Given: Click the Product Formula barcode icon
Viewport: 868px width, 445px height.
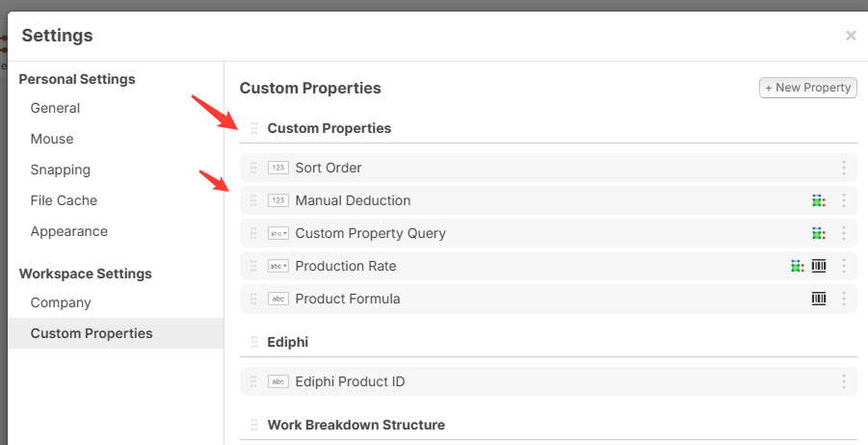Looking at the screenshot, I should point(819,299).
